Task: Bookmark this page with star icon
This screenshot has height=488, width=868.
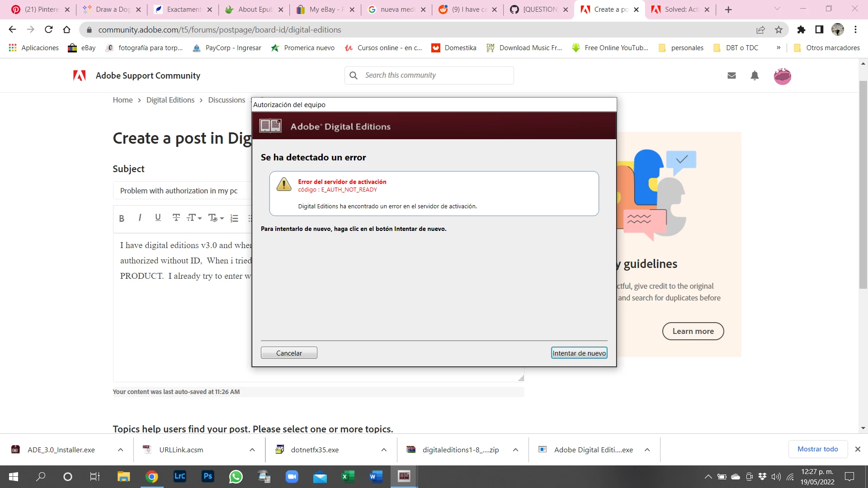Action: coord(778,30)
